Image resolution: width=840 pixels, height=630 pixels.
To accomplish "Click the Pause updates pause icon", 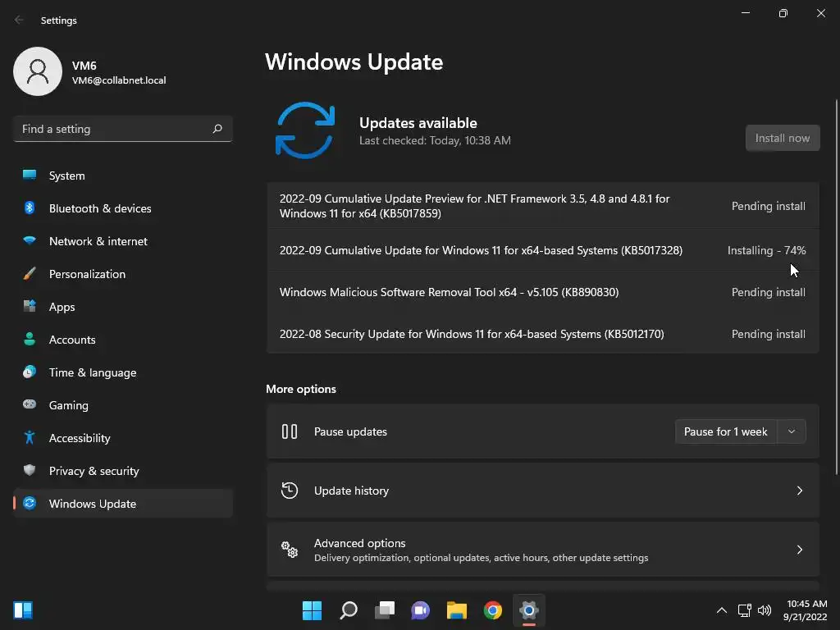I will click(x=290, y=431).
